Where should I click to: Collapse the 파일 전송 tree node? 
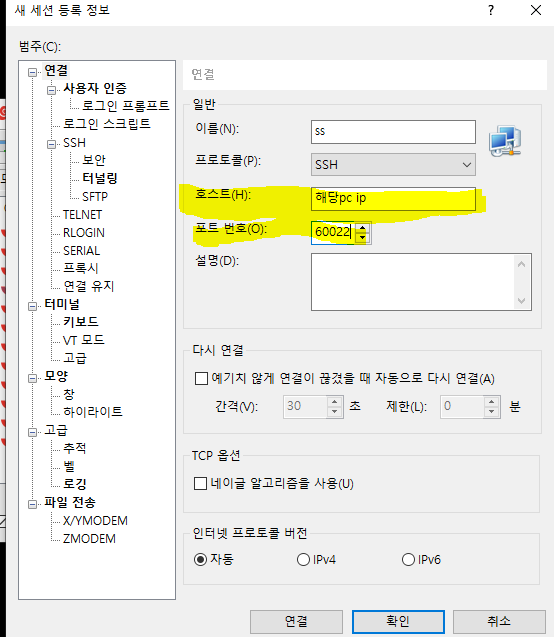(x=32, y=504)
